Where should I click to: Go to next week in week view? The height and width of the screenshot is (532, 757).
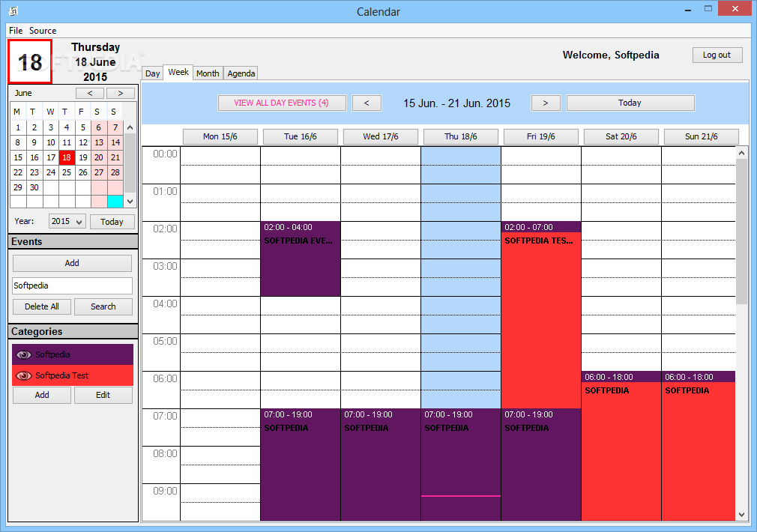[546, 103]
